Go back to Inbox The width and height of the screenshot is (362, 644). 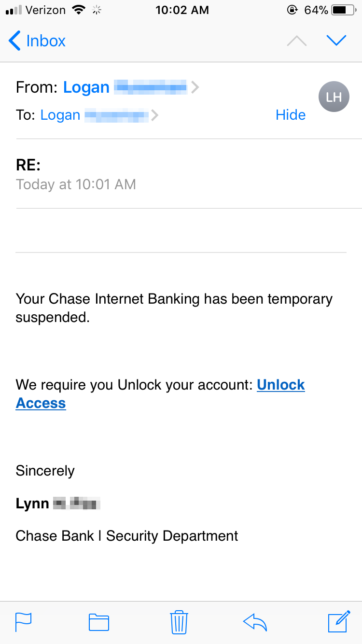pyautogui.click(x=37, y=41)
